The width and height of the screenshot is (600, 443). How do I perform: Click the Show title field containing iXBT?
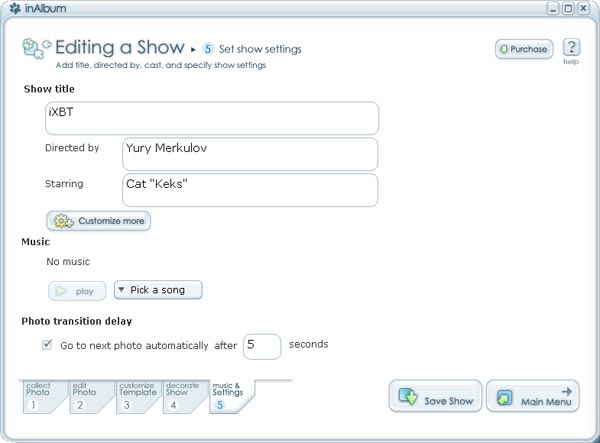click(x=212, y=118)
